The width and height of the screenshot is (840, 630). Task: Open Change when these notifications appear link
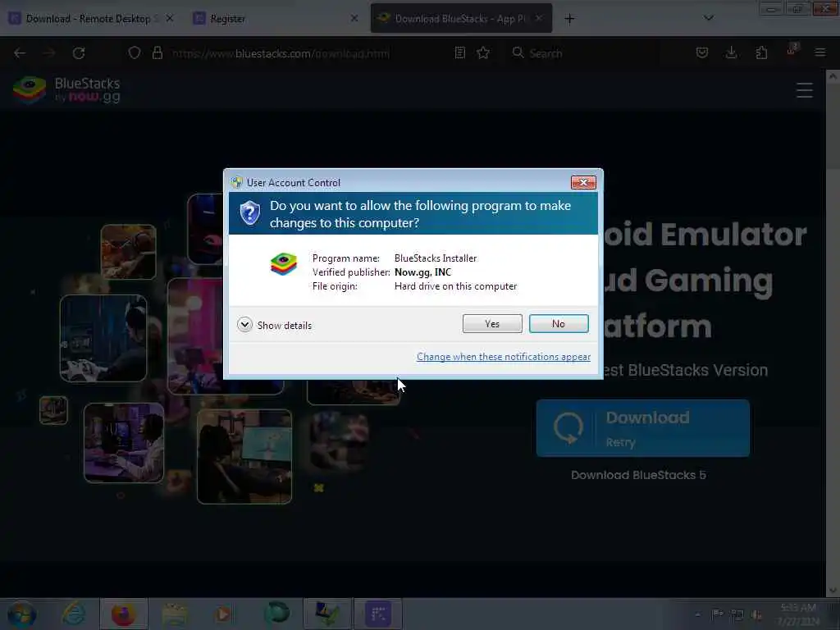pos(503,357)
